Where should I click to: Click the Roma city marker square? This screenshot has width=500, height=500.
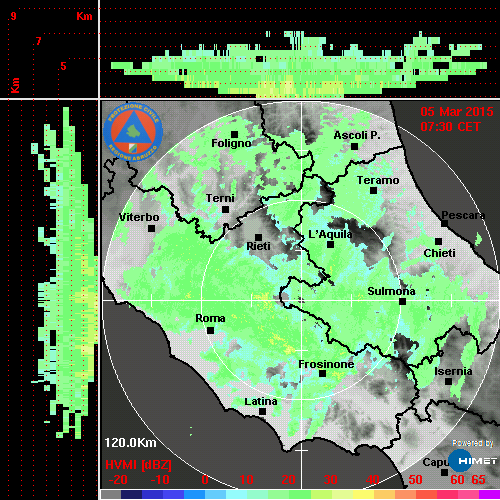point(210,331)
